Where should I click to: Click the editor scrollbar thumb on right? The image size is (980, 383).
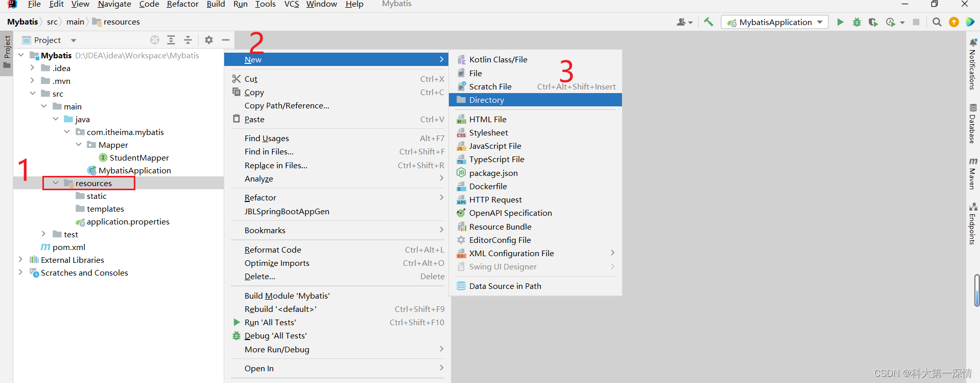click(x=976, y=290)
